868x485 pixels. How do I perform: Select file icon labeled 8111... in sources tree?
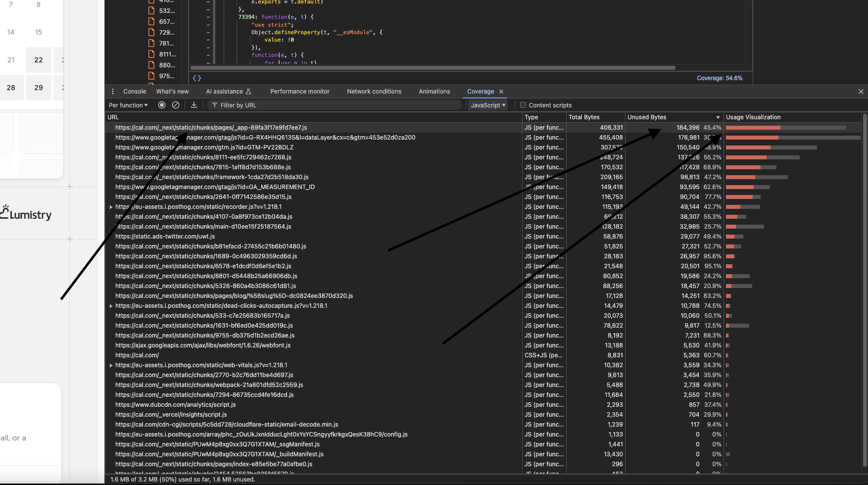(152, 54)
